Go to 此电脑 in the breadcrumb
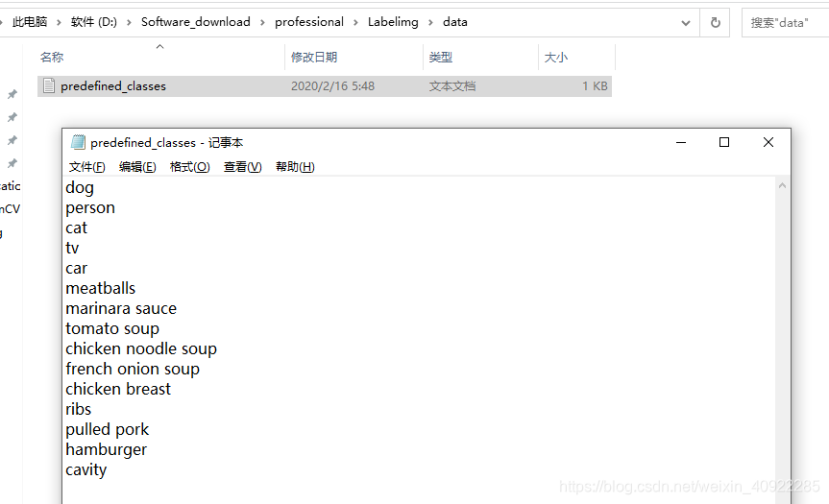 tap(30, 22)
